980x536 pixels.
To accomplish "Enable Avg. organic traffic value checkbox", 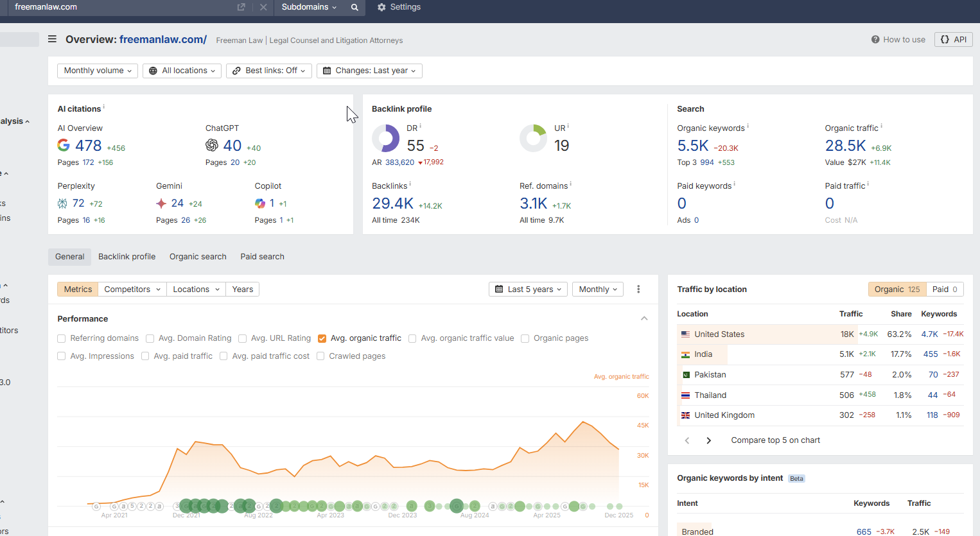I will pyautogui.click(x=412, y=338).
